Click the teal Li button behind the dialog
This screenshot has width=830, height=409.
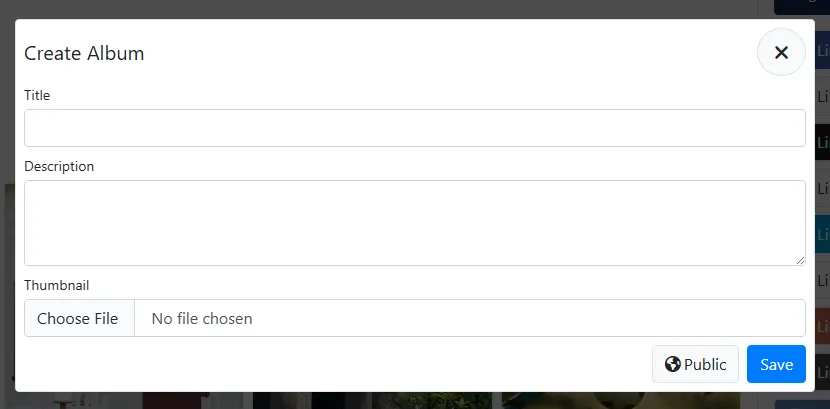(x=823, y=234)
